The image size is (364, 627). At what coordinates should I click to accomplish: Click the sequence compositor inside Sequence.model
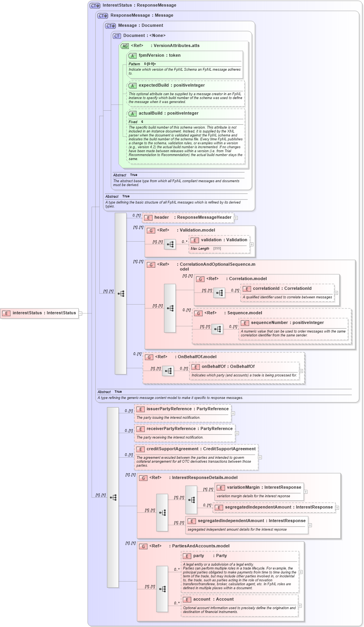point(217,329)
